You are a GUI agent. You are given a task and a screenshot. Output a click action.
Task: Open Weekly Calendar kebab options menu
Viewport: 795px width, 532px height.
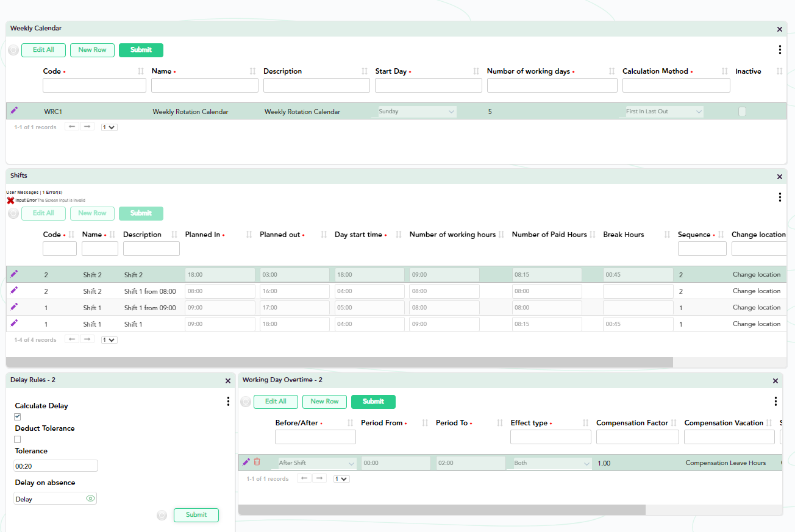[780, 50]
